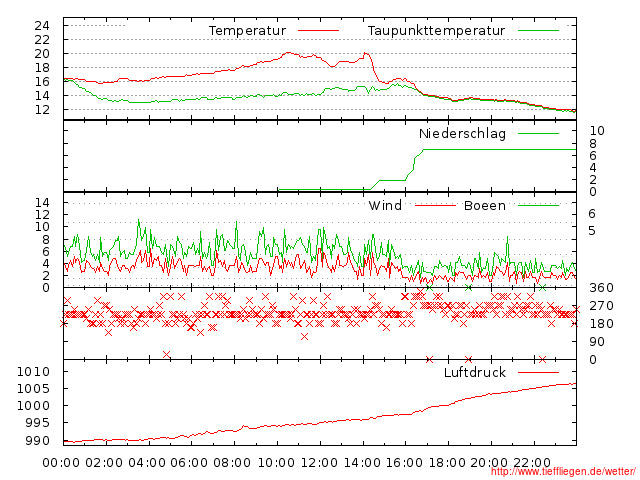Click the 10 precipitation axis value
640x480 pixels.
point(597,131)
